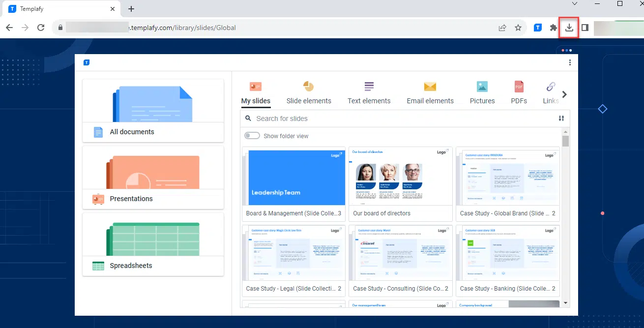Click the share page icon in address bar
The image size is (644, 328).
click(x=502, y=28)
